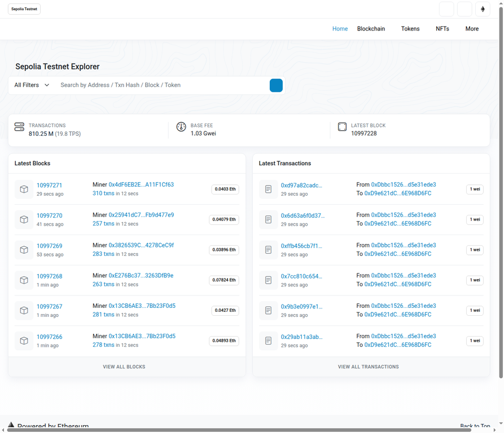Click the blue search button
504x433 pixels.
[276, 85]
